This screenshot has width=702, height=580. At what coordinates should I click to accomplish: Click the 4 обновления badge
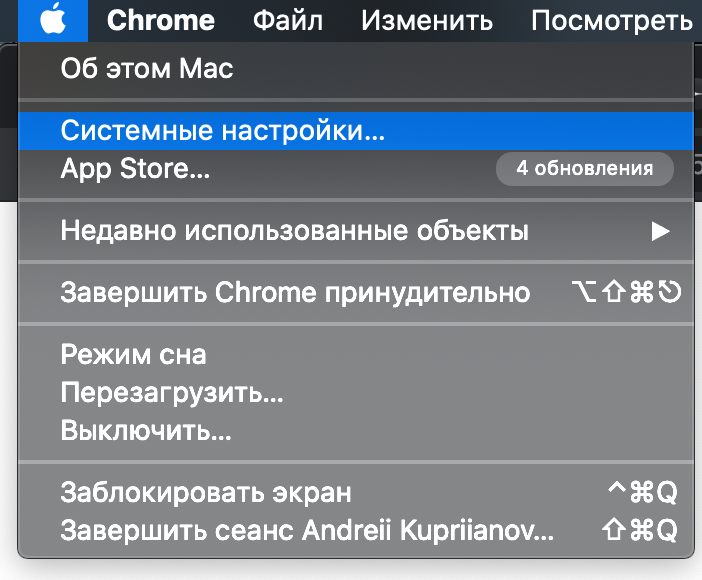[585, 169]
